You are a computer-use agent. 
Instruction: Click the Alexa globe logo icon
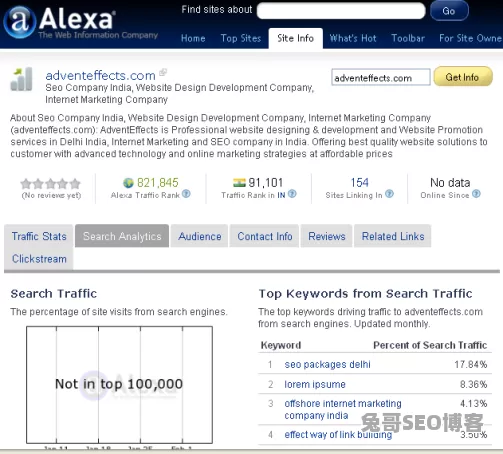pyautogui.click(x=19, y=22)
